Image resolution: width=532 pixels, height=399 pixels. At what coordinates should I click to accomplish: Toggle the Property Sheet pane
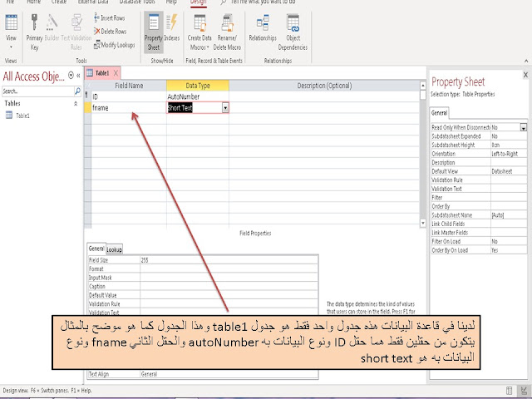pyautogui.click(x=153, y=32)
